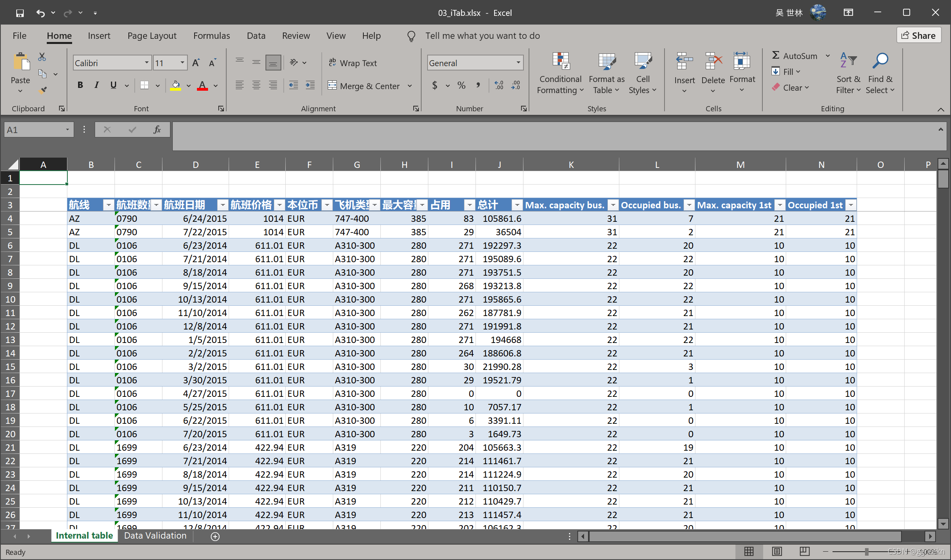Screen dimensions: 951x560
Task: Open the Data Validation sheet tab
Action: point(155,535)
